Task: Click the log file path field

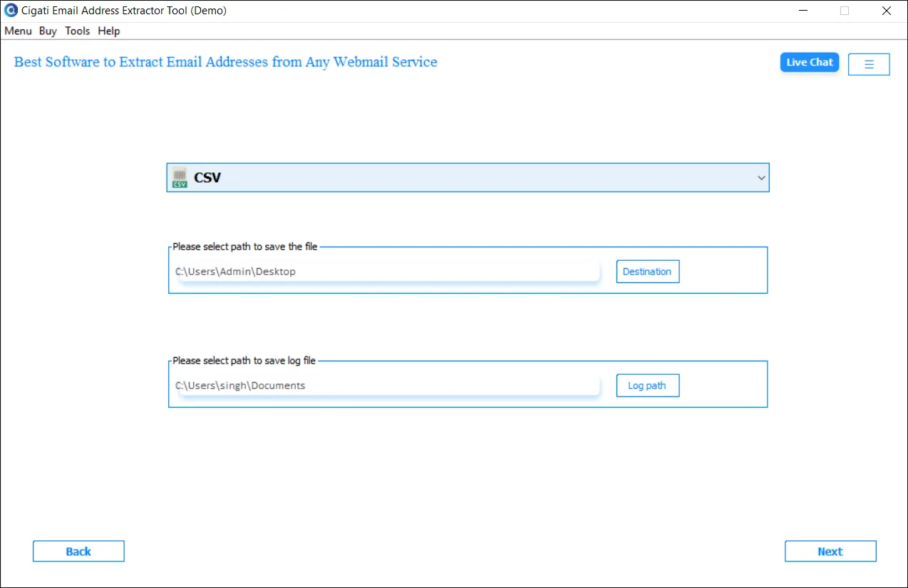Action: click(388, 386)
